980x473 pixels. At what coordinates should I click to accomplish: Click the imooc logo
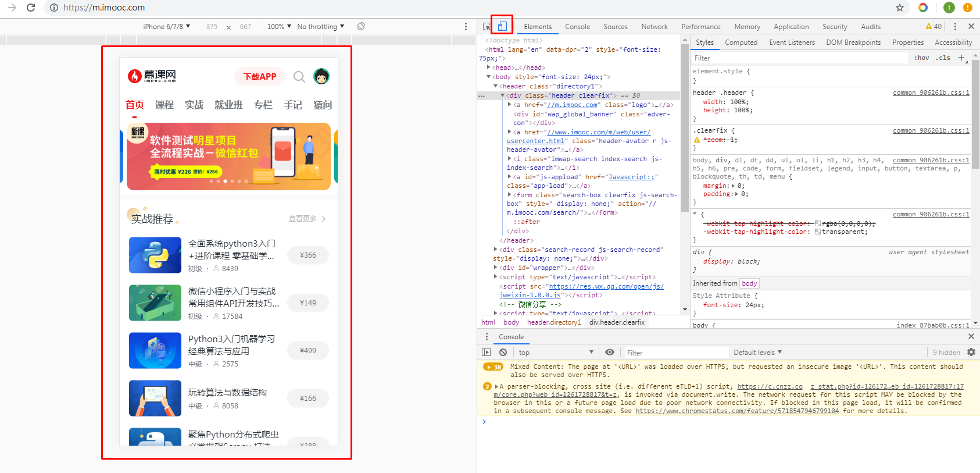pyautogui.click(x=152, y=76)
